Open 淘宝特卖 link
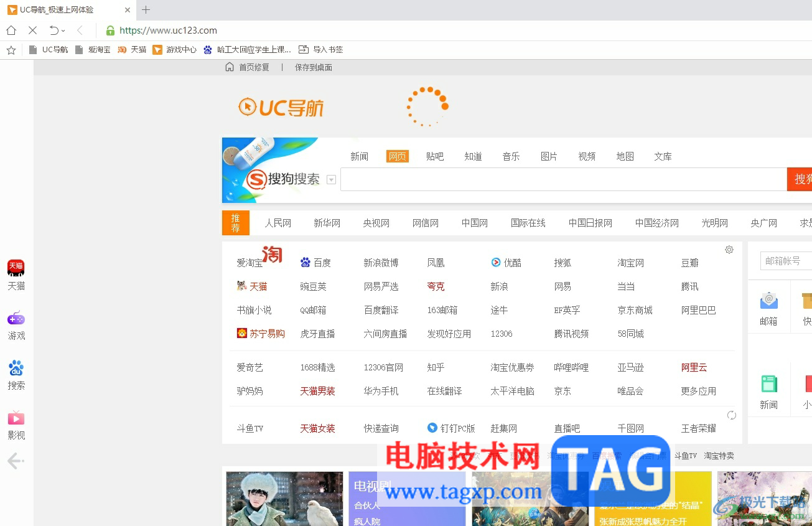The width and height of the screenshot is (812, 526). pos(719,456)
